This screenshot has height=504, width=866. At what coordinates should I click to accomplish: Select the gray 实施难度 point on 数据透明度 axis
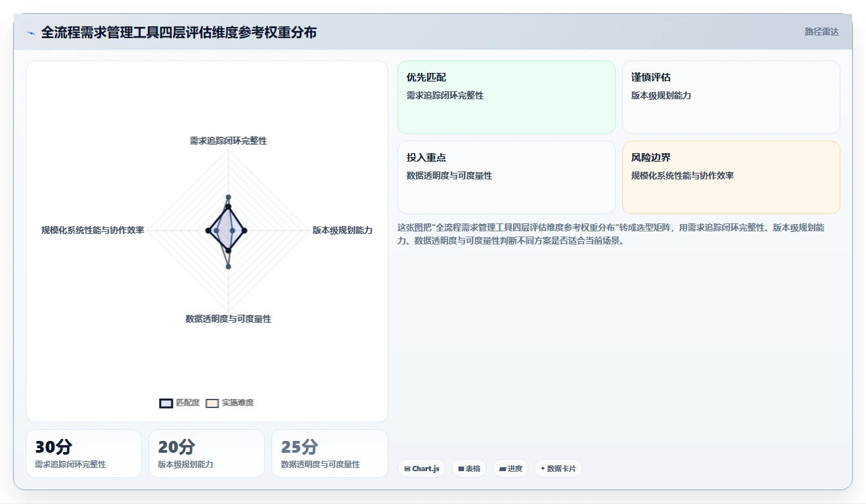228,266
